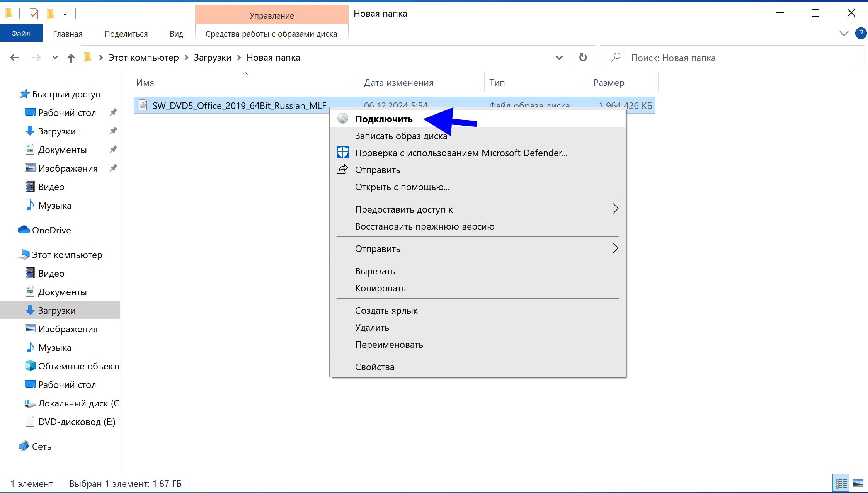
Task: Open Свойства from the context menu
Action: click(x=477, y=367)
